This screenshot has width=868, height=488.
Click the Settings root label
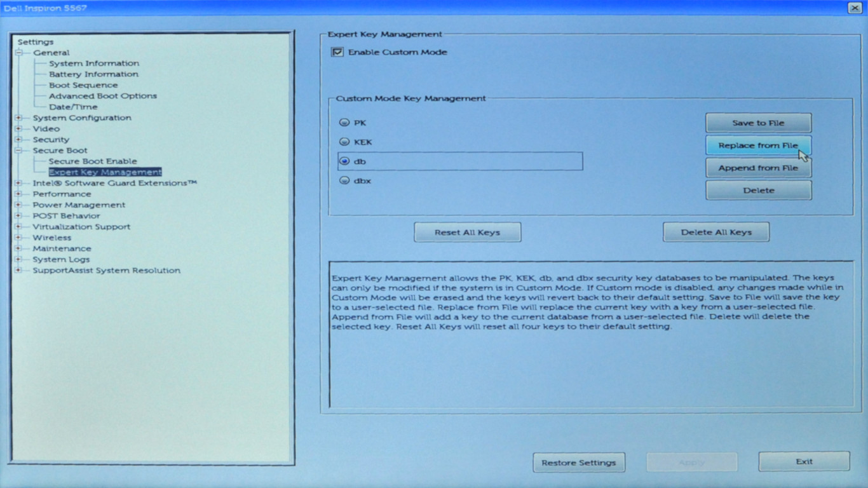[x=36, y=42]
